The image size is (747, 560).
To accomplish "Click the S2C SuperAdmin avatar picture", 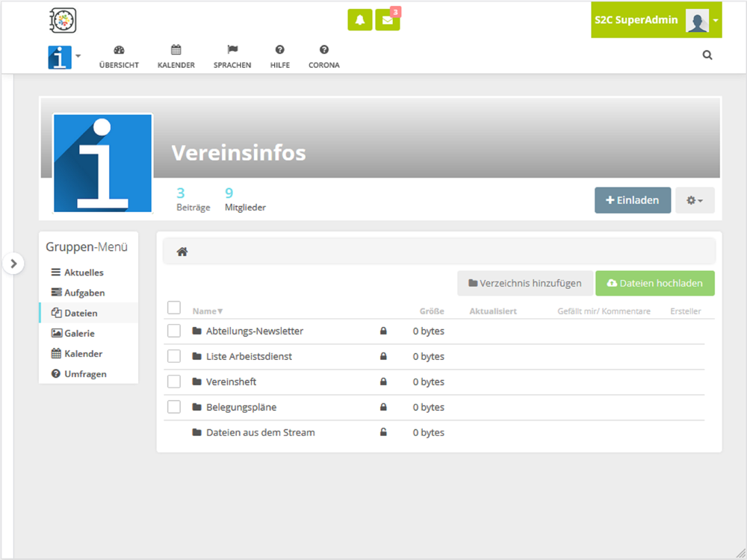I will pyautogui.click(x=697, y=20).
